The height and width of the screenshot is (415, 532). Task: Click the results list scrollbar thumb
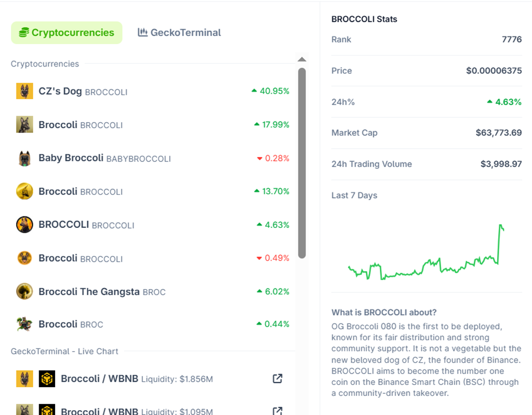(x=302, y=163)
